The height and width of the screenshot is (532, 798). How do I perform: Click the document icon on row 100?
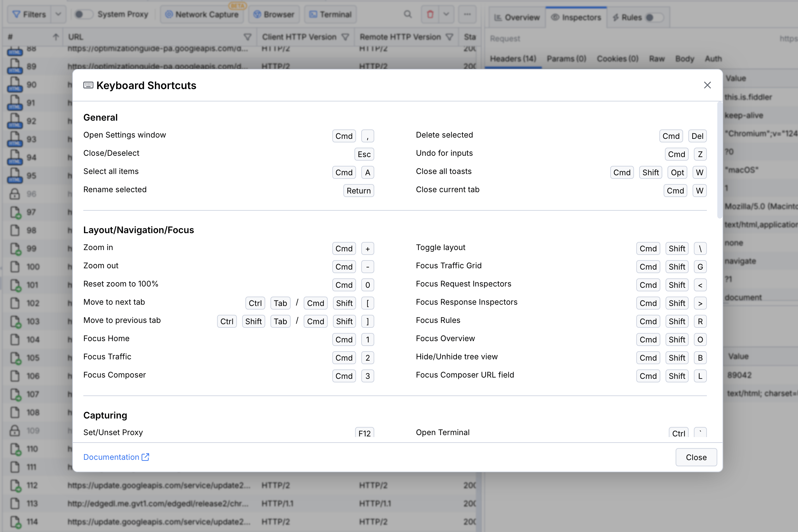[15, 267]
